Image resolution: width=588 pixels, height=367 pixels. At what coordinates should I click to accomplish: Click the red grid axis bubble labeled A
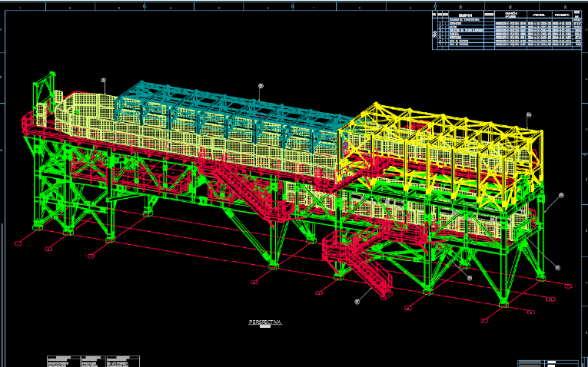[531, 312]
